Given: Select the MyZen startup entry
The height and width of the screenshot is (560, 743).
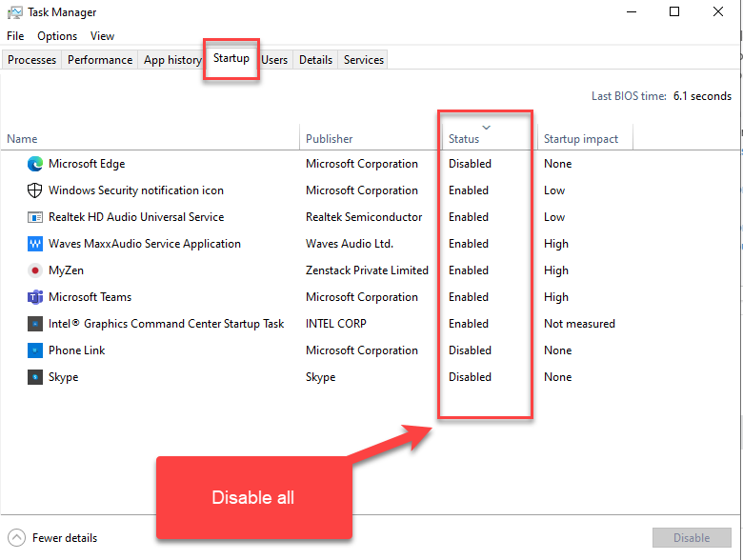Looking at the screenshot, I should point(66,270).
